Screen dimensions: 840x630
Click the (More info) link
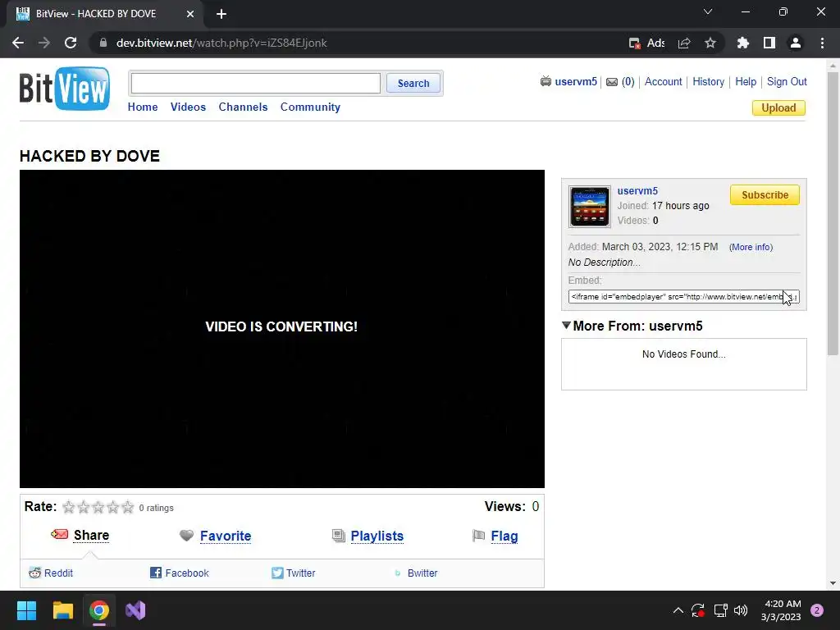[751, 247]
